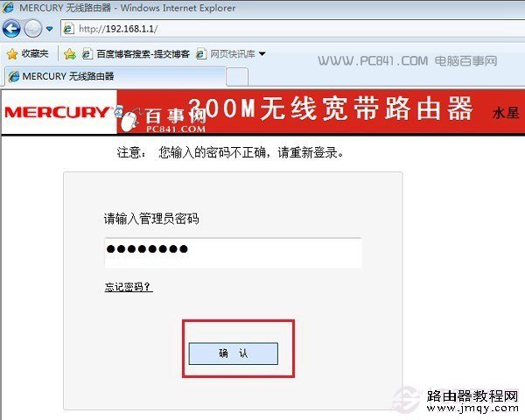The width and height of the screenshot is (525, 420).
Task: Click the MERCURY logo in the banner
Action: click(x=57, y=112)
